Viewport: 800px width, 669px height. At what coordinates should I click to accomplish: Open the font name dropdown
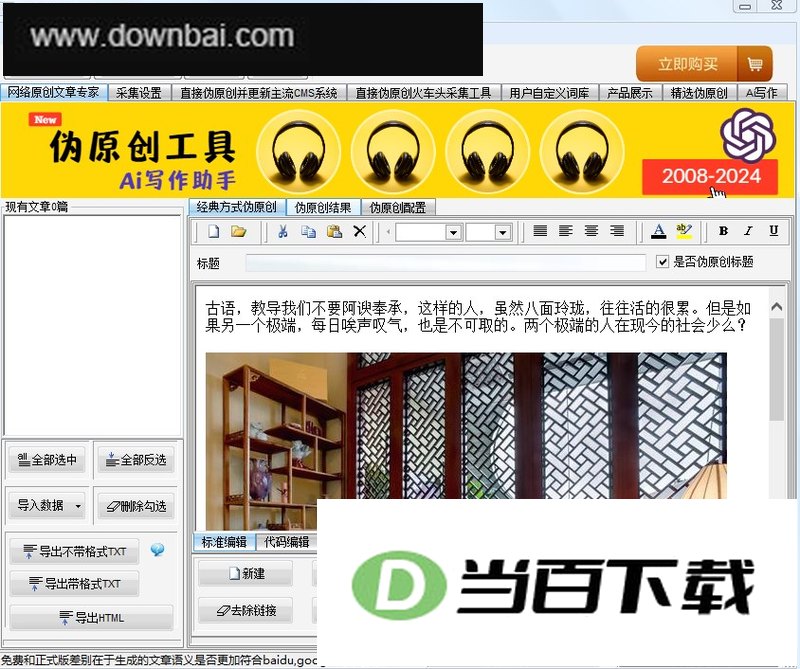[453, 233]
